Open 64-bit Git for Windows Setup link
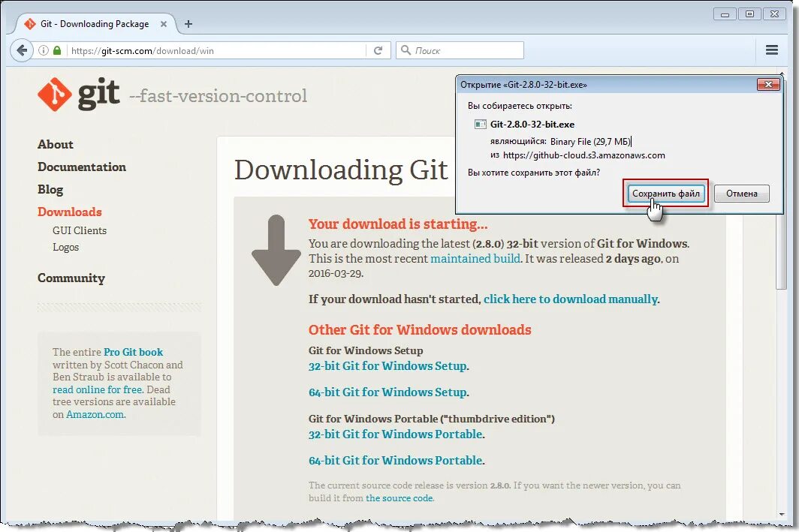 point(387,392)
